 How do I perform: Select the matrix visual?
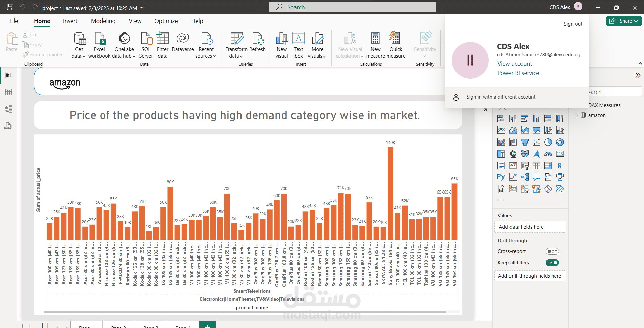(x=548, y=166)
